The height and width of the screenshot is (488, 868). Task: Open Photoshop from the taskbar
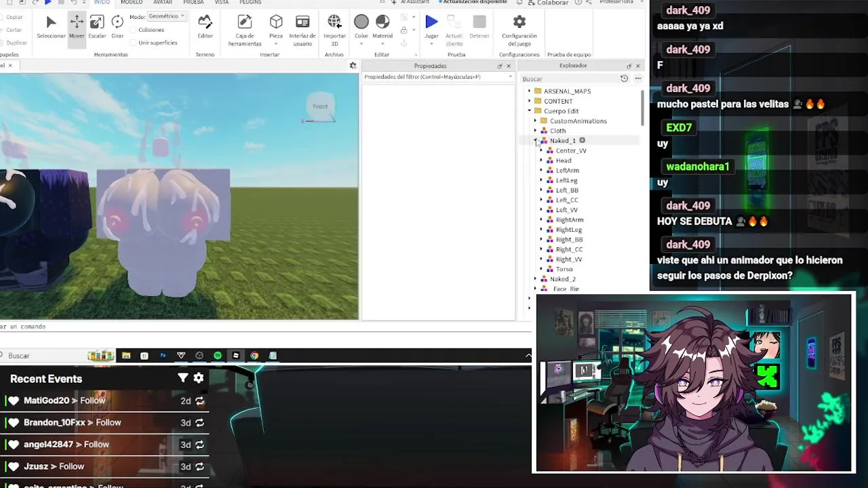tap(163, 355)
